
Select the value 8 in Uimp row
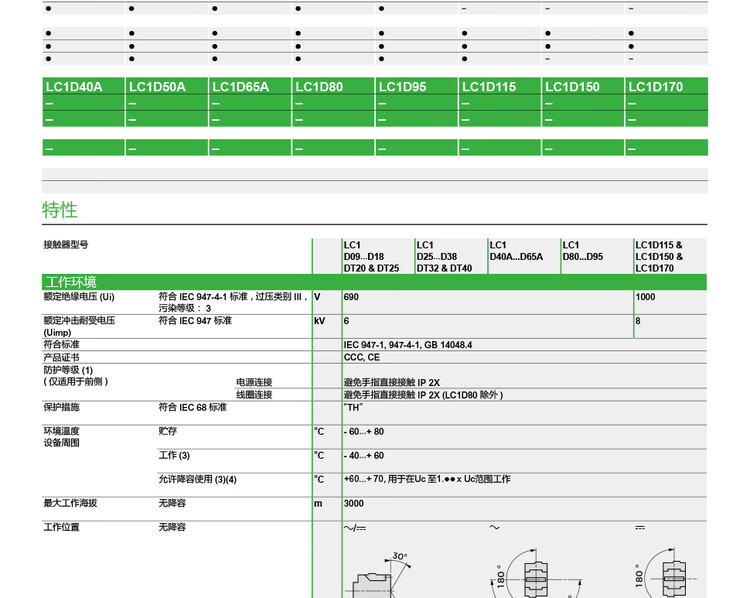point(638,321)
